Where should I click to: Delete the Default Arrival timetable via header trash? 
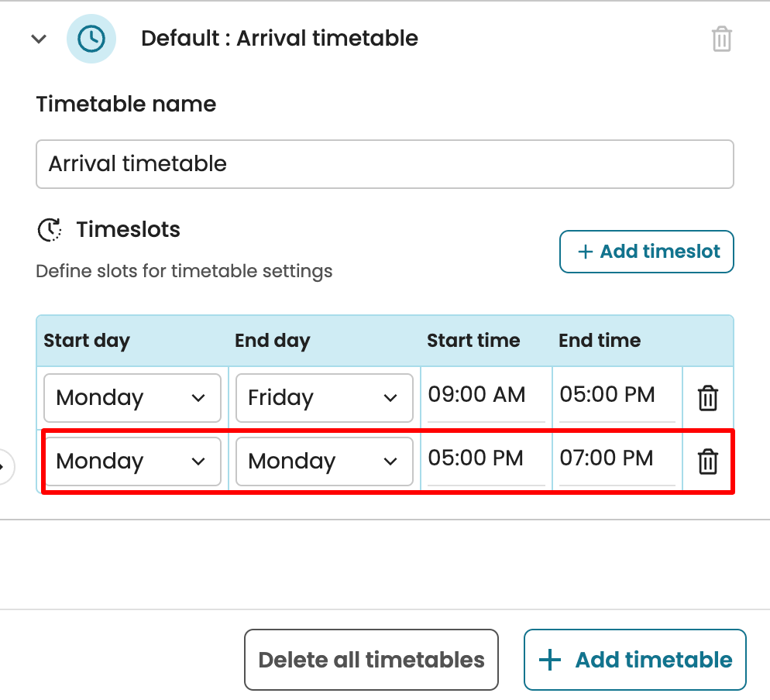click(x=721, y=39)
